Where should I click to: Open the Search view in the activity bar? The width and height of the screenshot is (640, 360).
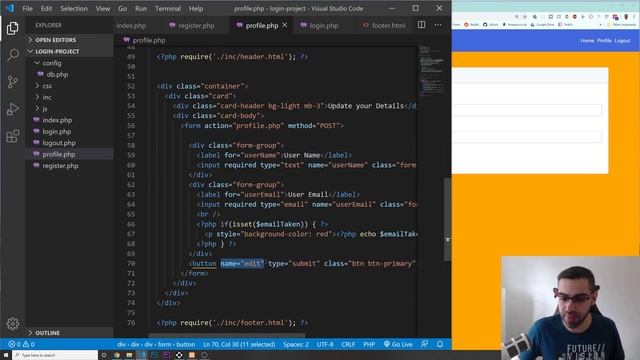click(13, 55)
